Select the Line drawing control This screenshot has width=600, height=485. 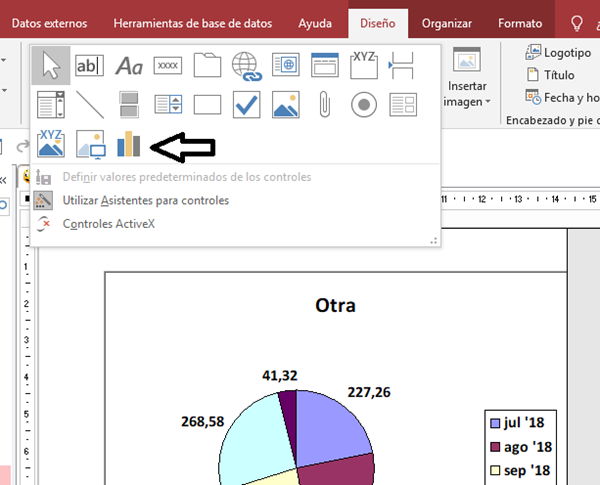[x=90, y=104]
